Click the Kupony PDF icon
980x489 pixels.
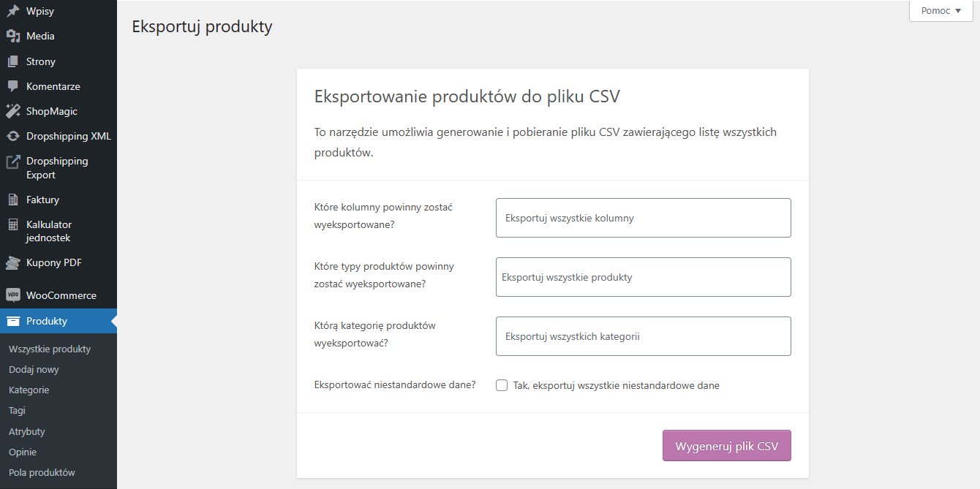click(12, 262)
